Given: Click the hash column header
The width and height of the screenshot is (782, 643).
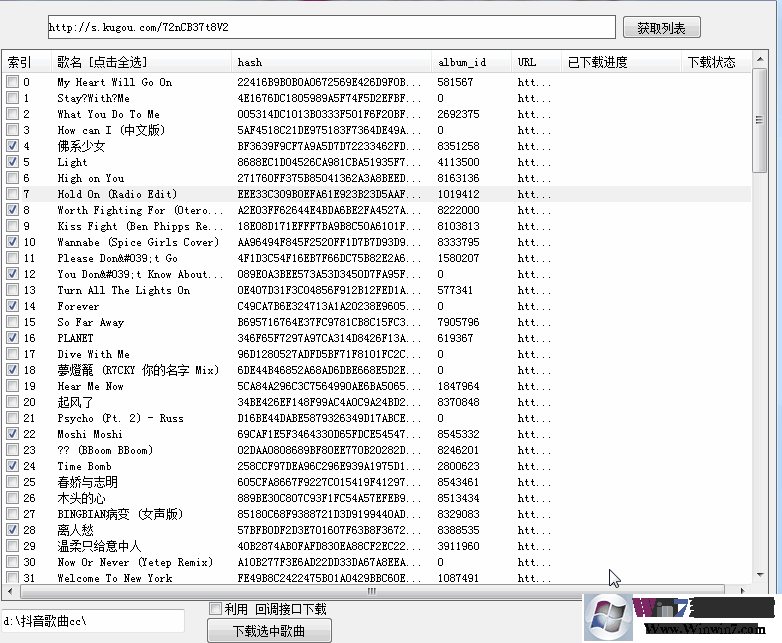Looking at the screenshot, I should pos(332,62).
